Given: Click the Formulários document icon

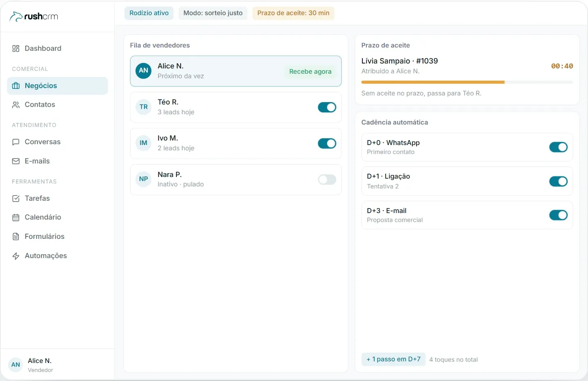Looking at the screenshot, I should [x=16, y=236].
